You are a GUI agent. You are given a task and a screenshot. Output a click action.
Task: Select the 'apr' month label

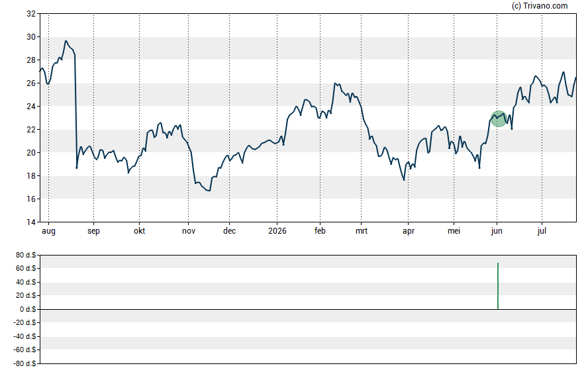point(409,231)
